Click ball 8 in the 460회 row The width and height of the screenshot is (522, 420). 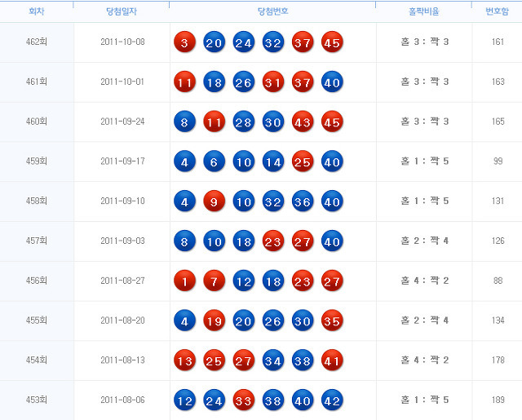[184, 122]
